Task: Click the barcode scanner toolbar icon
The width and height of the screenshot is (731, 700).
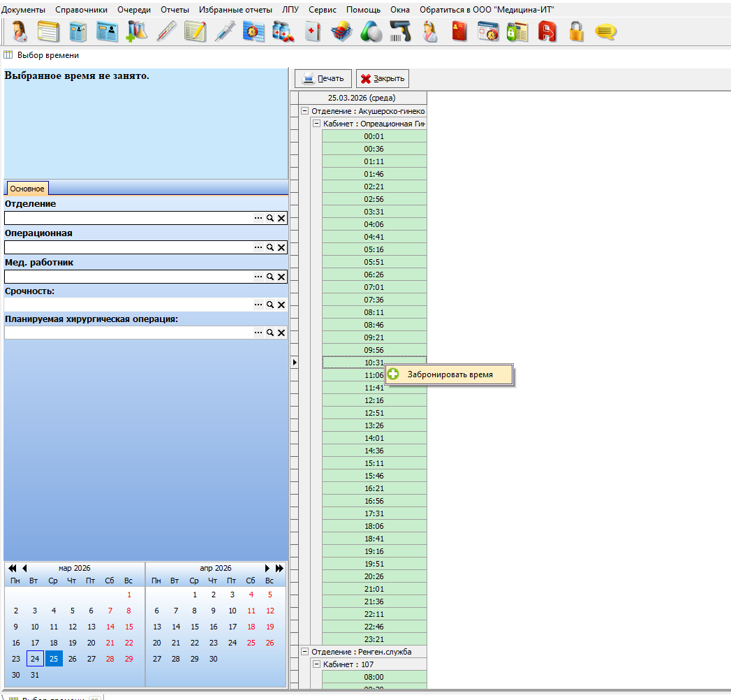Action: pos(400,31)
